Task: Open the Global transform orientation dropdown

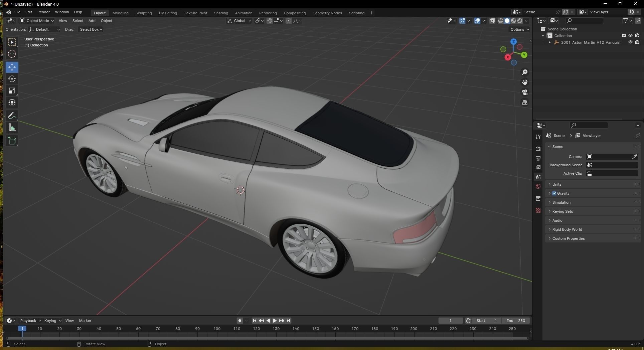Action: point(239,21)
